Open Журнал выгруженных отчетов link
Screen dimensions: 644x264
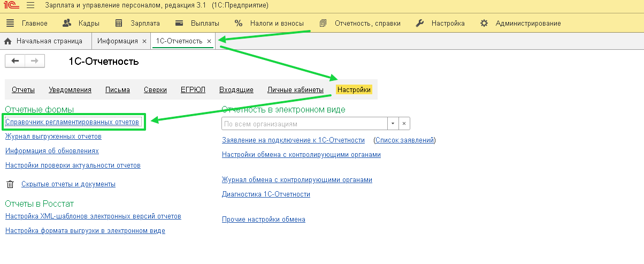[53, 137]
